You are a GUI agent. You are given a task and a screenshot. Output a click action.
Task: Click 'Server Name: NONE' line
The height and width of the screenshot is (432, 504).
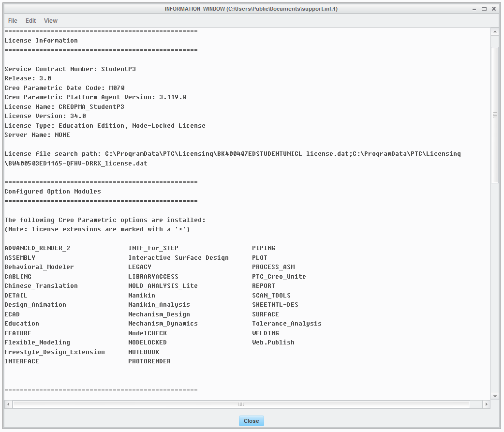pyautogui.click(x=37, y=135)
